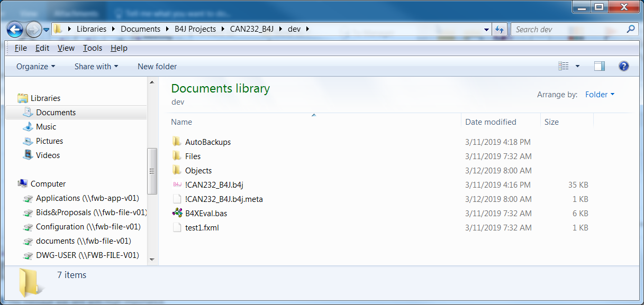Click the navigation pane scrollbar thumb
Viewport: 644px width, 305px height.
point(152,171)
